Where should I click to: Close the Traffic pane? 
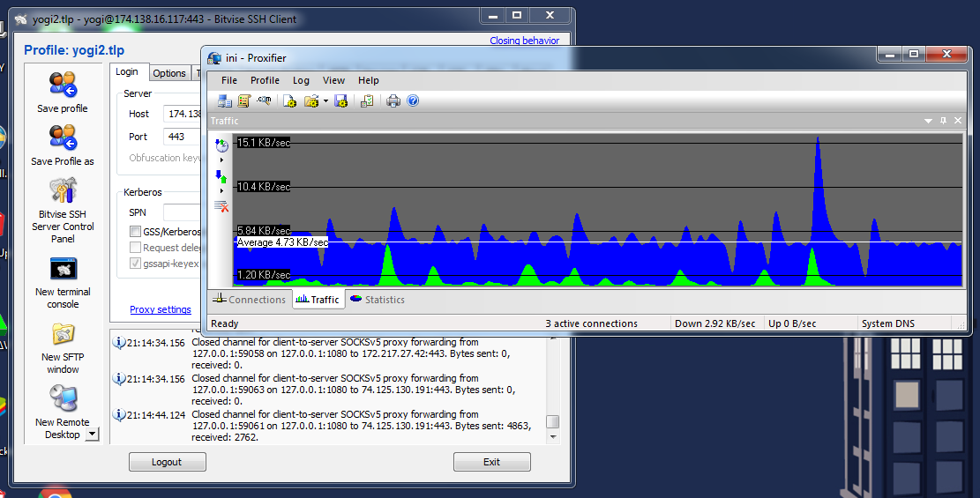[958, 121]
